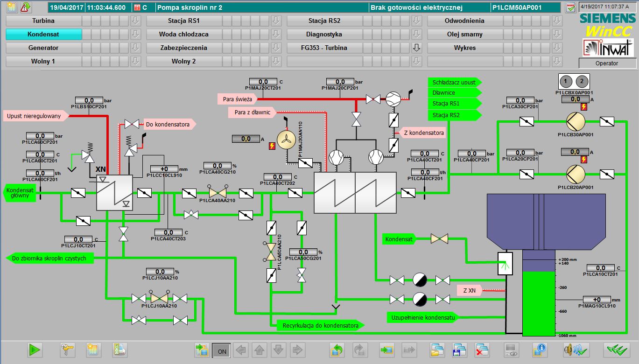Switch to the Diagnostyka screen
This screenshot has height=364, width=639.
click(324, 35)
